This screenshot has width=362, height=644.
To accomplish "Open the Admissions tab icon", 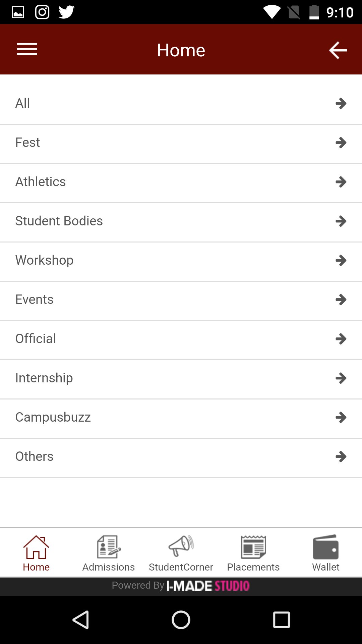I will (109, 547).
